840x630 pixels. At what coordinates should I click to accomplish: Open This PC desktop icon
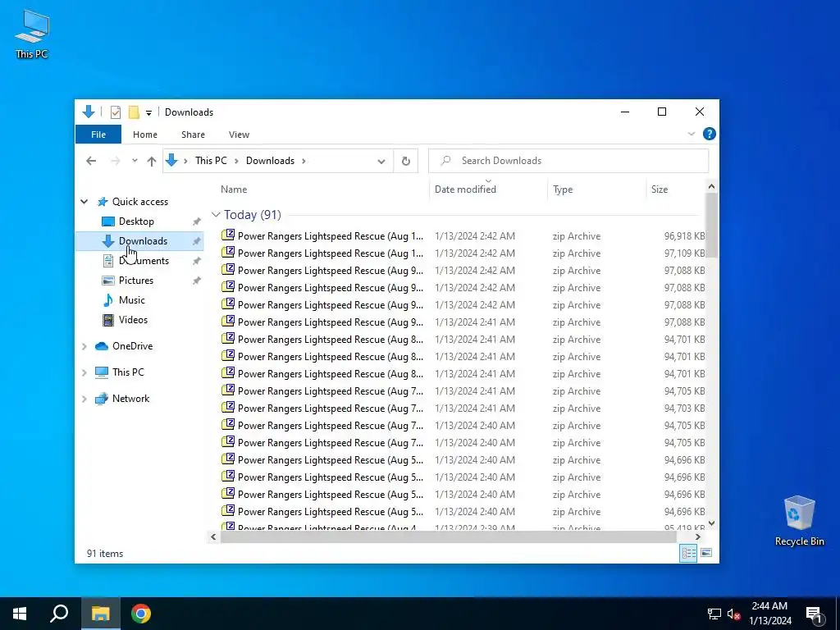32,34
